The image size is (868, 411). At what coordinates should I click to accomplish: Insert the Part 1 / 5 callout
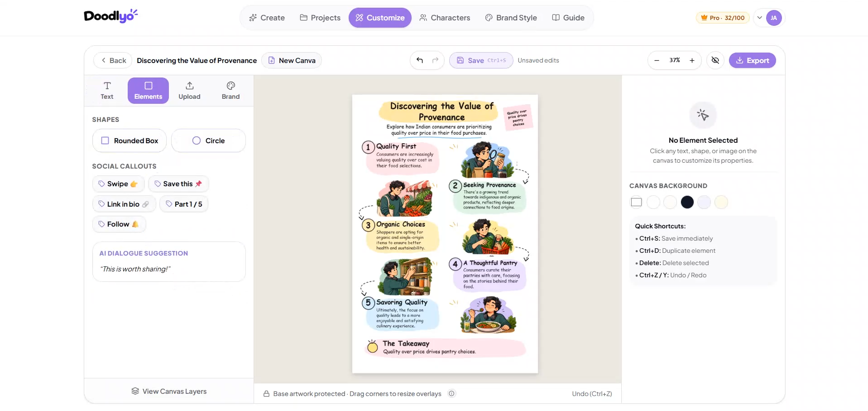(184, 204)
